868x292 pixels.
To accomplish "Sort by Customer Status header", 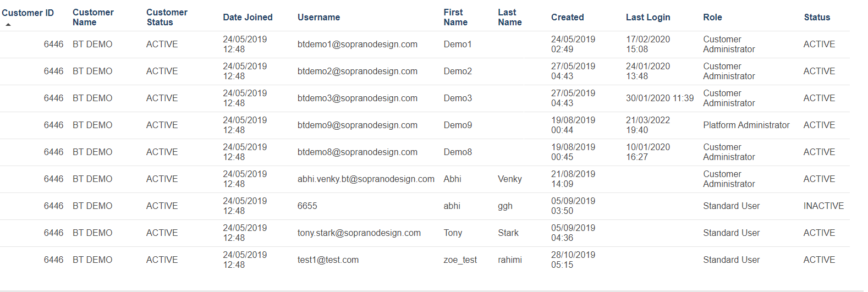I will pos(167,17).
